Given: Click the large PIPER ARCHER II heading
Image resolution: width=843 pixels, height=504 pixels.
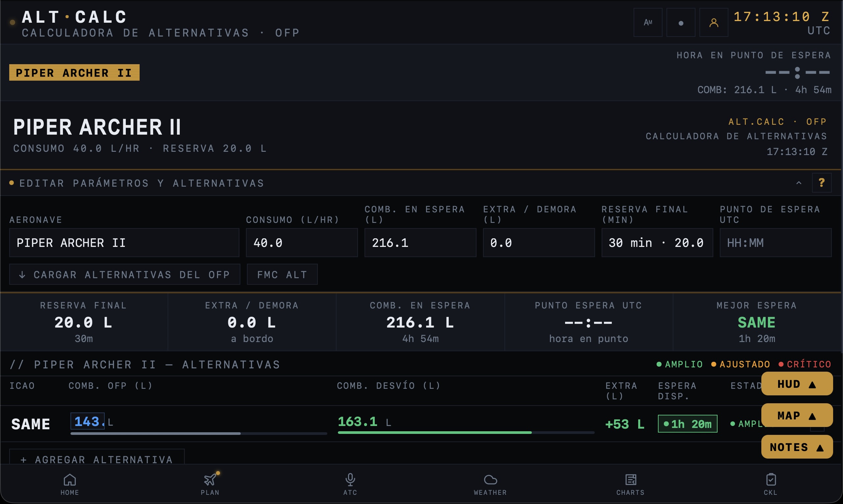Looking at the screenshot, I should tap(97, 127).
